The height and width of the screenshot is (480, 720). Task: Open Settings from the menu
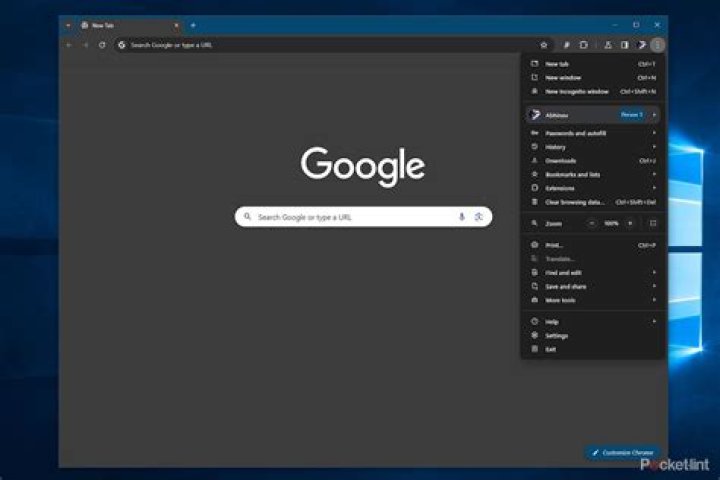(x=593, y=336)
